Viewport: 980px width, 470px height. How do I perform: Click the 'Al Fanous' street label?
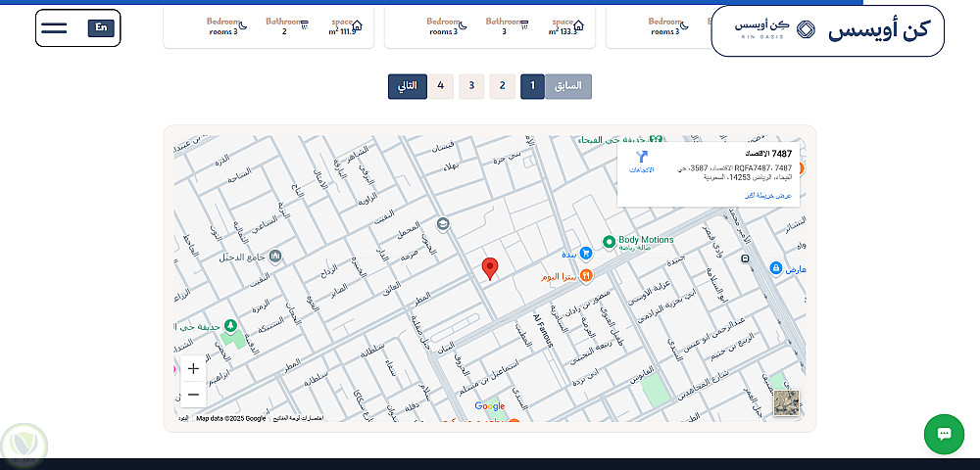tap(541, 330)
